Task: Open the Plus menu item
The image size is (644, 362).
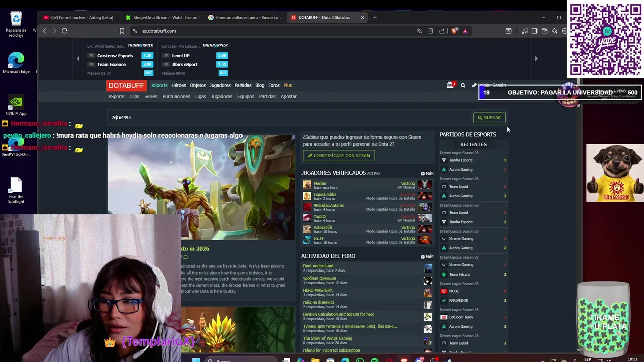Action: click(288, 85)
